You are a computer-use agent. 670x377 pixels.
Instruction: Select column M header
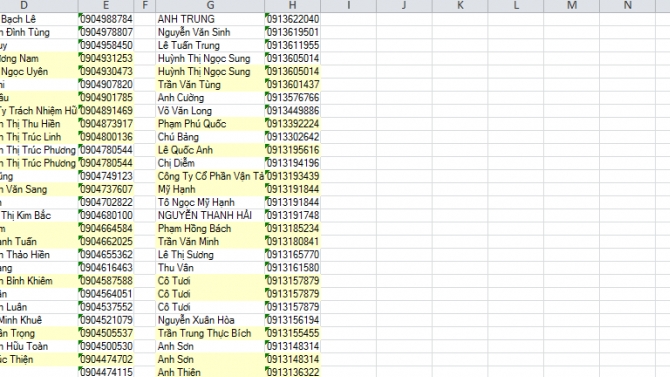572,6
